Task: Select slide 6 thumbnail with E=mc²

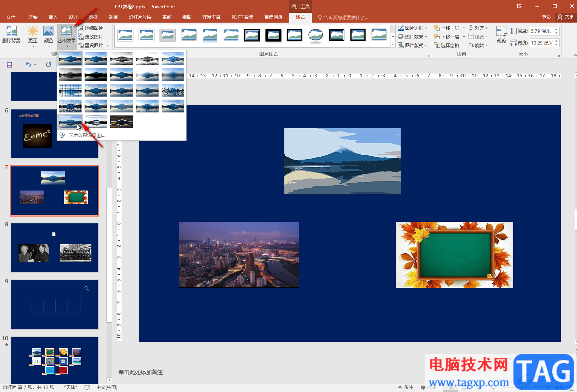Action: pos(55,134)
